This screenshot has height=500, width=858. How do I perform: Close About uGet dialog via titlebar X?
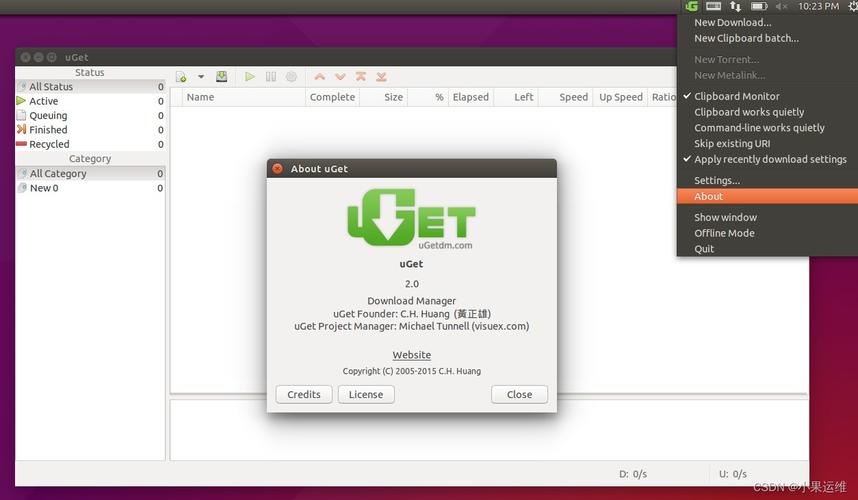tap(277, 168)
